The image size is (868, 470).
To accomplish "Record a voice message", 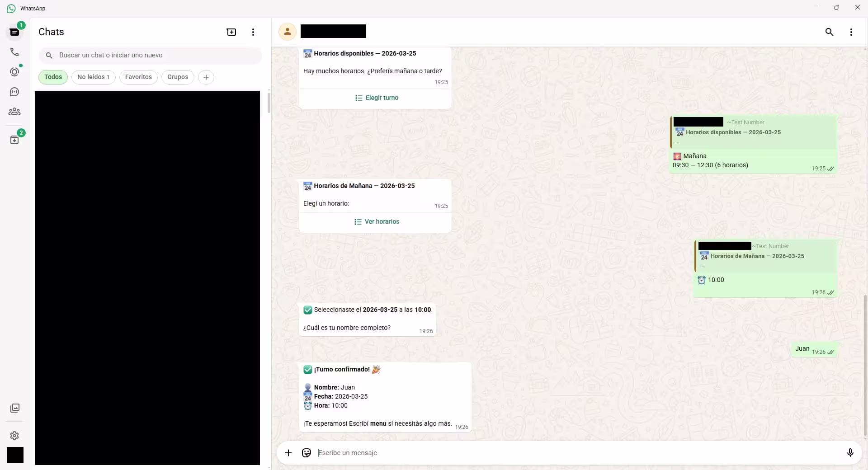I will tap(850, 453).
